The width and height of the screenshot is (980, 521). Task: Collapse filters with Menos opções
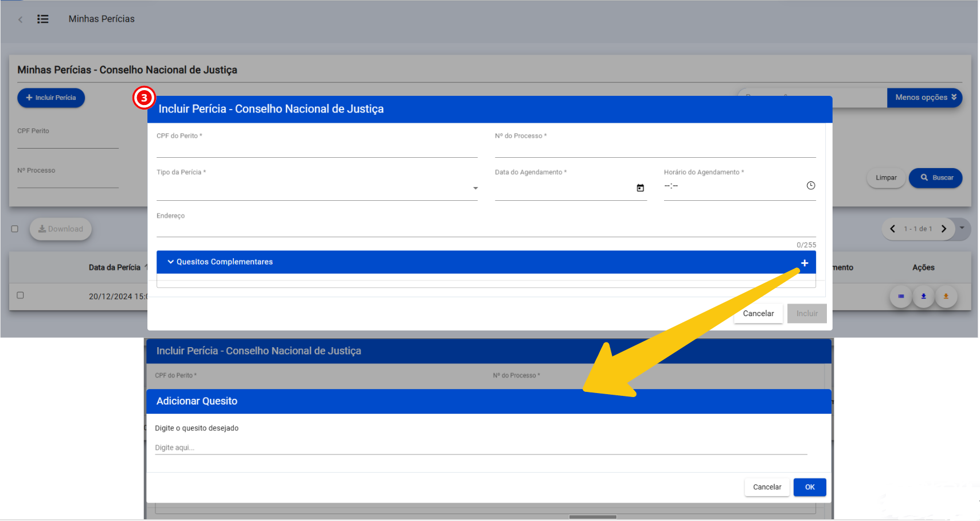[x=924, y=98]
